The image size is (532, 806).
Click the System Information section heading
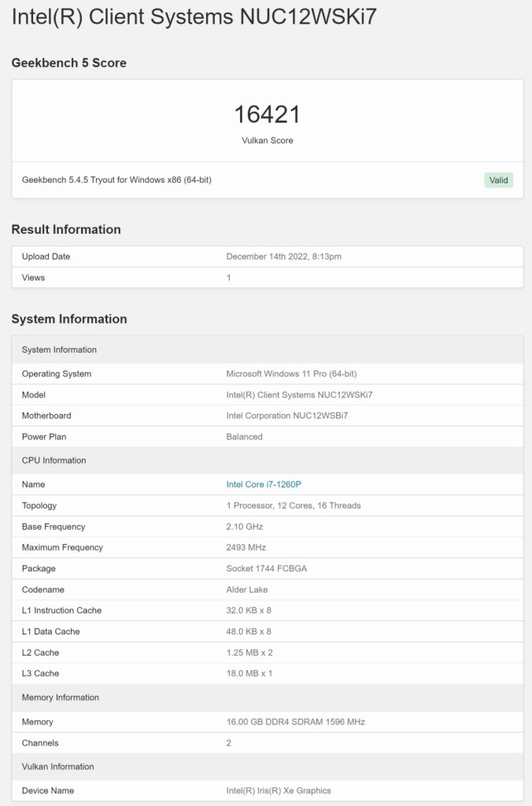(x=69, y=319)
